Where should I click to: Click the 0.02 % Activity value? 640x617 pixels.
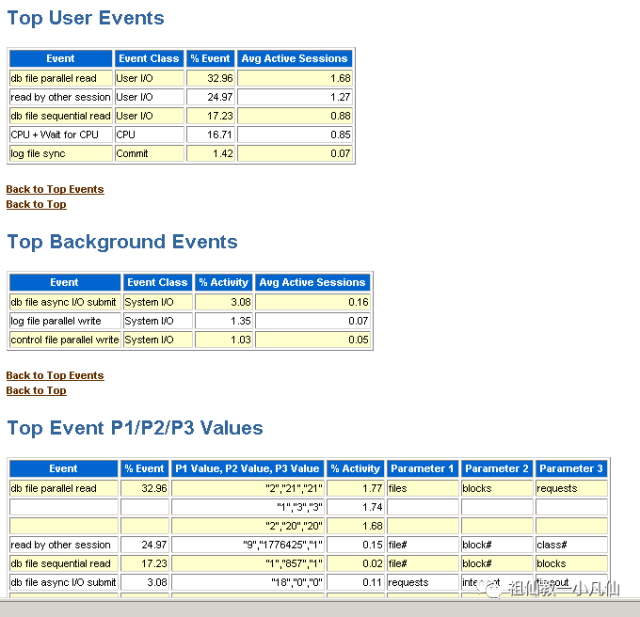pos(356,563)
